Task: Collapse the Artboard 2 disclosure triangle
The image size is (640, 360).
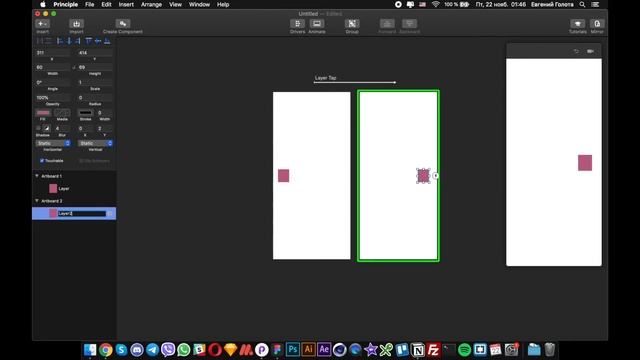Action: (x=37, y=201)
